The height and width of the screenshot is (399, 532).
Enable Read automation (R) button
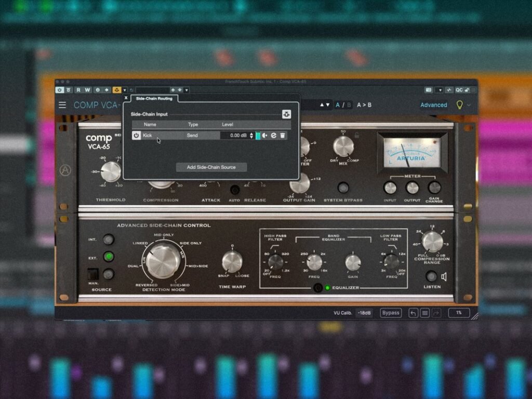(x=78, y=90)
